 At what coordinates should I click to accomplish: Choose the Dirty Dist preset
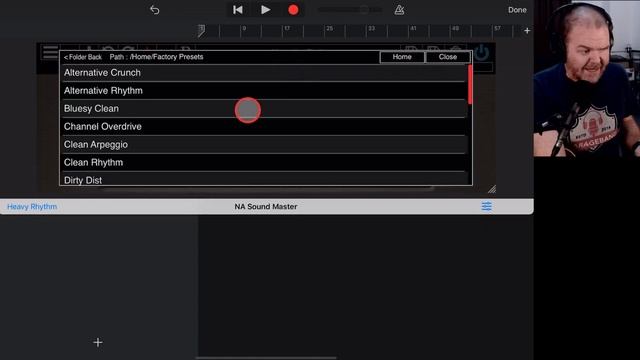pos(264,179)
